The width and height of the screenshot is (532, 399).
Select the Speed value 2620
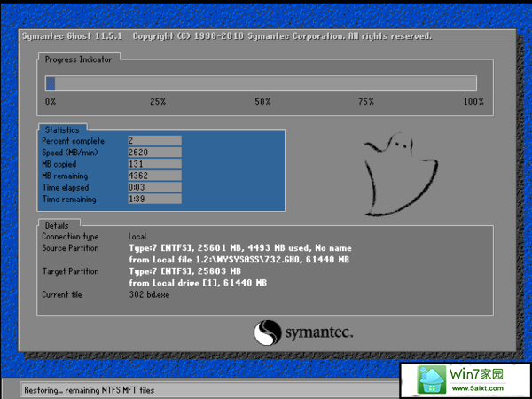pyautogui.click(x=154, y=152)
